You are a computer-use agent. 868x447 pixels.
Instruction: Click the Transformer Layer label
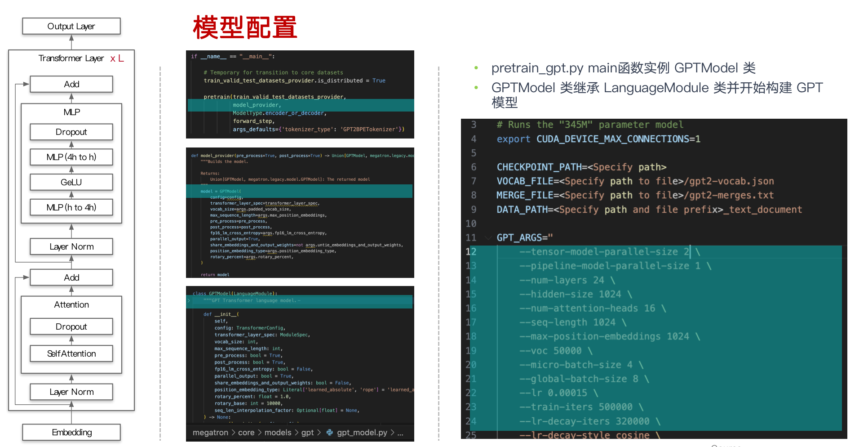71,58
